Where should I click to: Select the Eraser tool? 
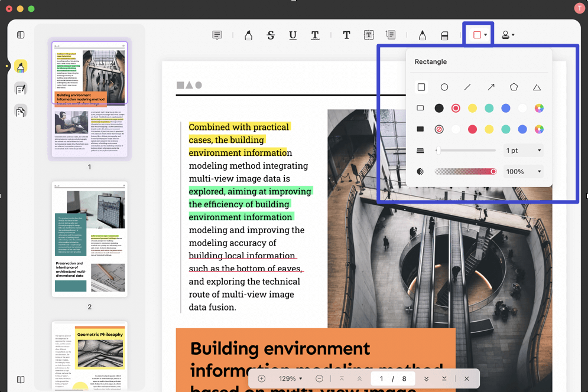coord(444,35)
